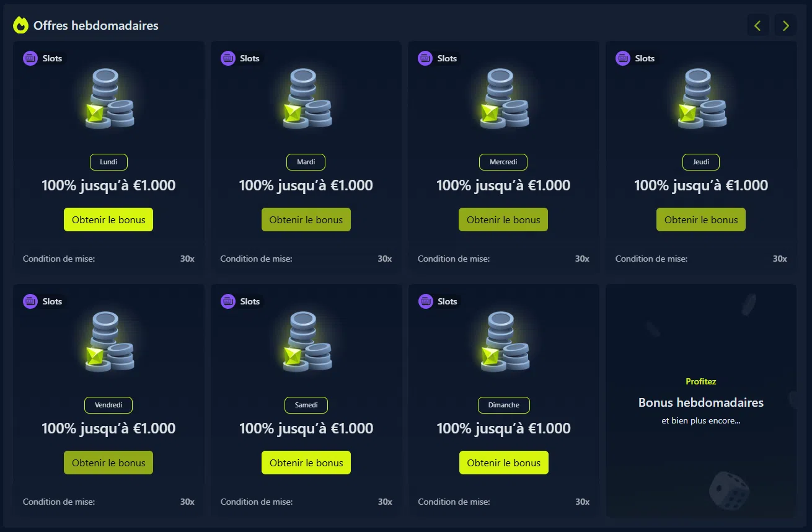
Task: Click the Slots icon on the Jeudi card
Action: pyautogui.click(x=623, y=58)
